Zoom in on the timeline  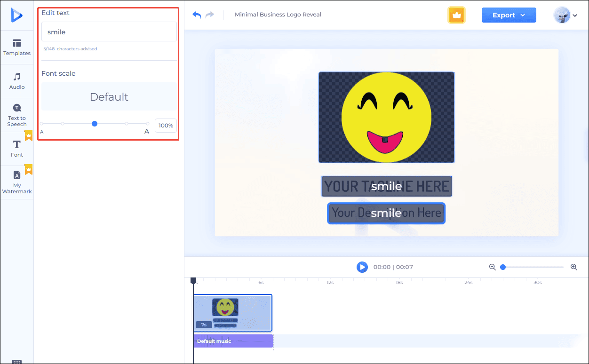[574, 267]
